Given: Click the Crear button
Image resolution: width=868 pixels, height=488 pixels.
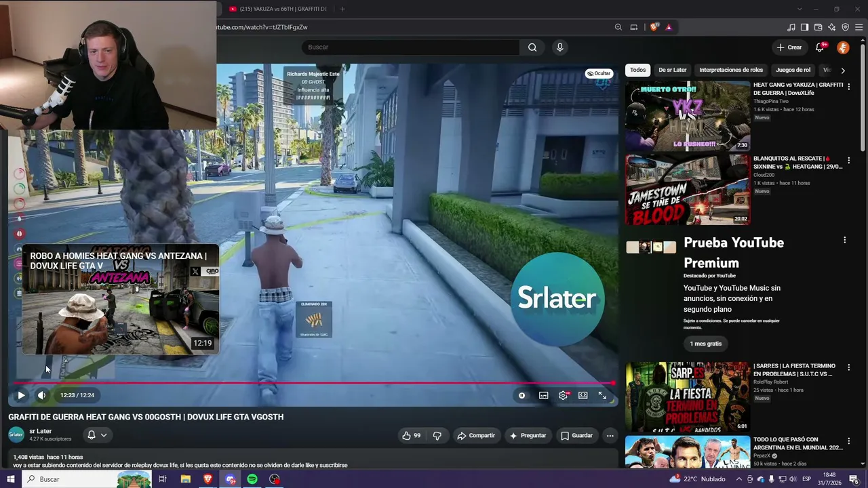Looking at the screenshot, I should point(789,47).
